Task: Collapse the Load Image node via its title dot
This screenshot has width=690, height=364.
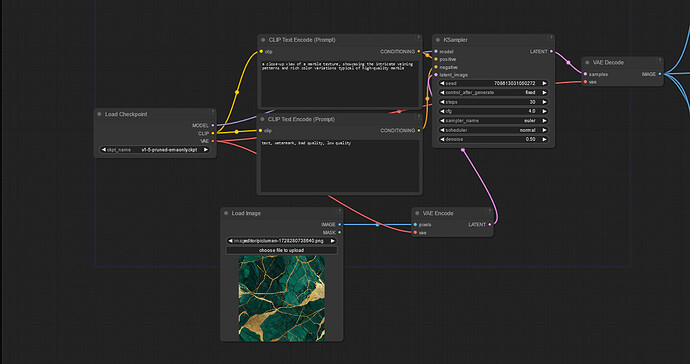Action: tap(226, 213)
